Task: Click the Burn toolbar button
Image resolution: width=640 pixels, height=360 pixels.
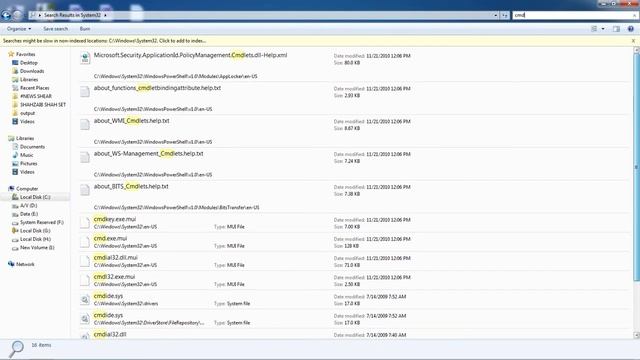Action: 85,29
